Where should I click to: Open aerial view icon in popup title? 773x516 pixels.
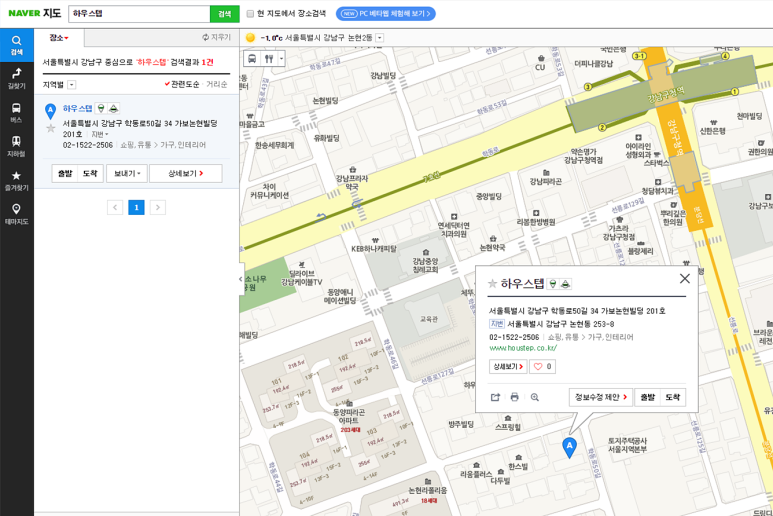565,284
